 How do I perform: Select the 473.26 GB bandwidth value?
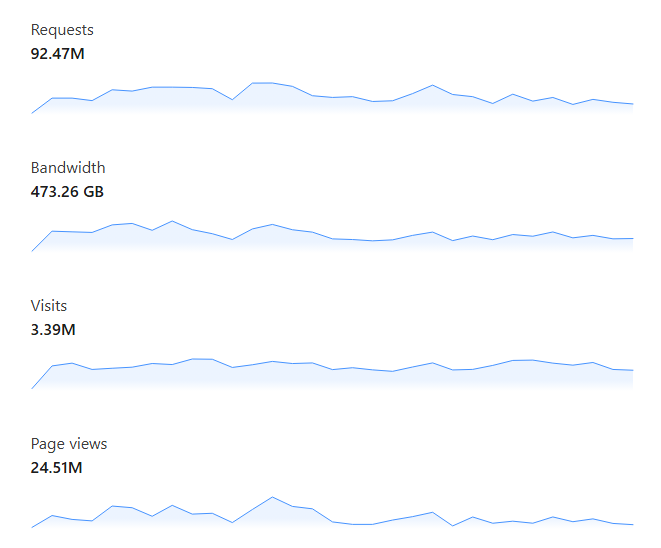pyautogui.click(x=68, y=191)
